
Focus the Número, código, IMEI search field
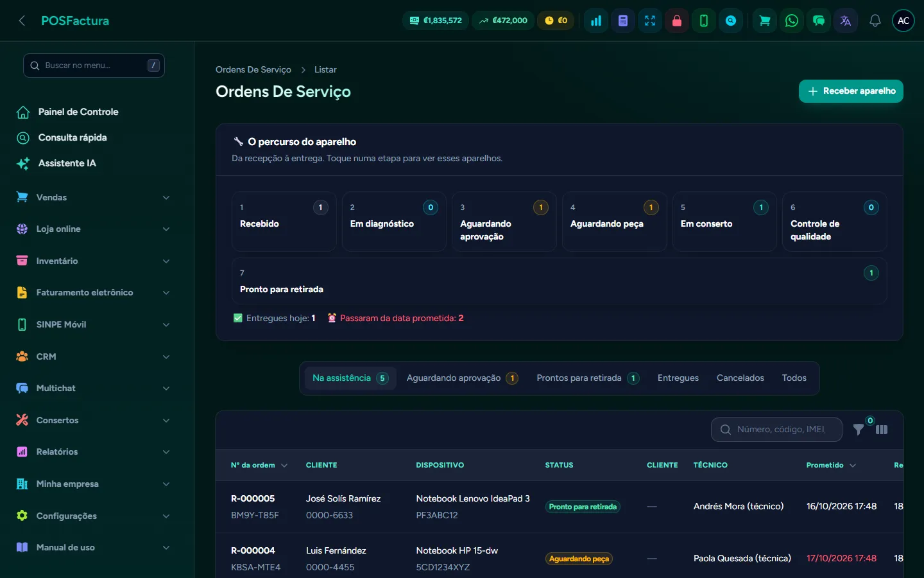coord(776,430)
